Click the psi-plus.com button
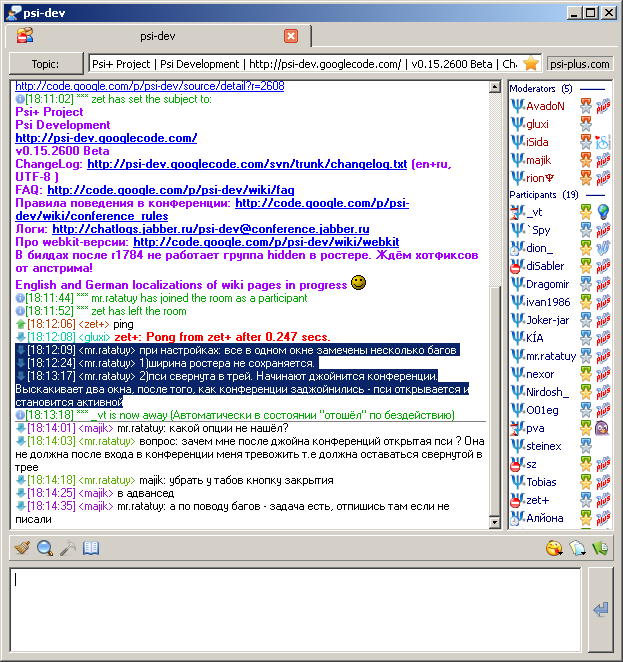Image resolution: width=623 pixels, height=662 pixels. (x=580, y=63)
